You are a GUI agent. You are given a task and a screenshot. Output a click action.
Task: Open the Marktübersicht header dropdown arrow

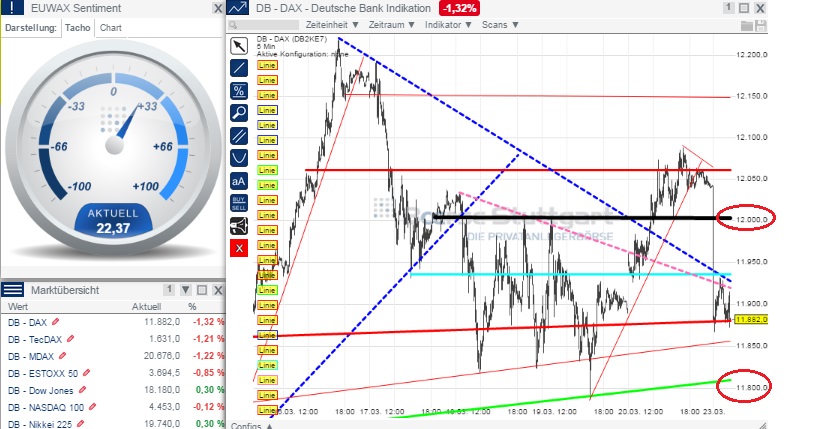point(186,290)
